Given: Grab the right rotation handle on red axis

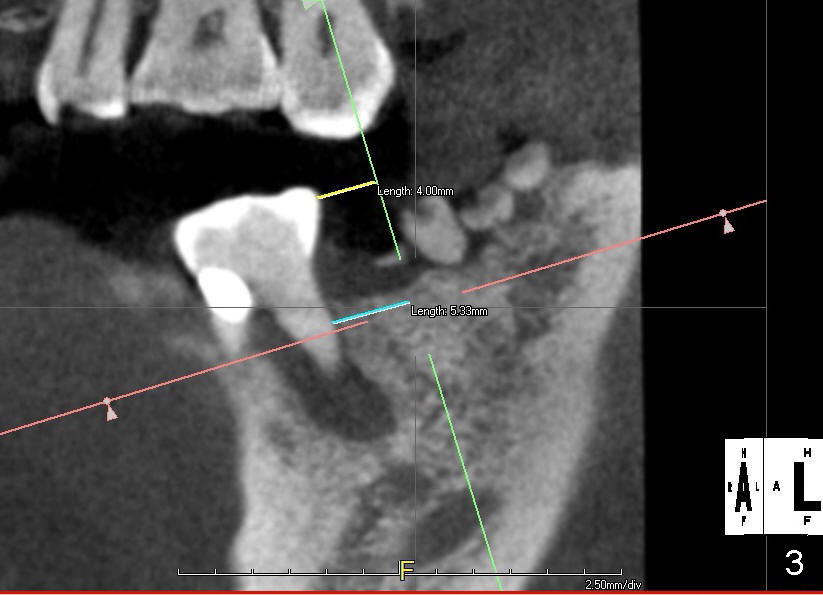Looking at the screenshot, I should click(724, 214).
